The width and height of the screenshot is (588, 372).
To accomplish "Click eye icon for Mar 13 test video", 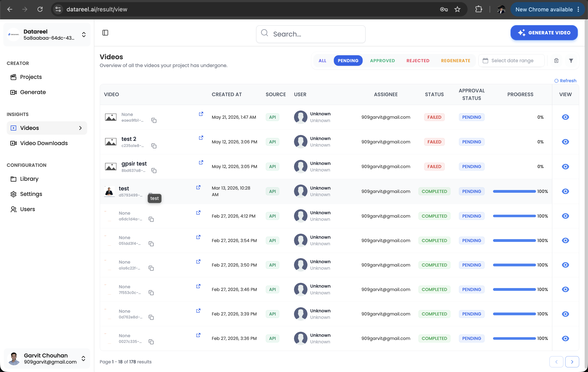I will point(565,191).
